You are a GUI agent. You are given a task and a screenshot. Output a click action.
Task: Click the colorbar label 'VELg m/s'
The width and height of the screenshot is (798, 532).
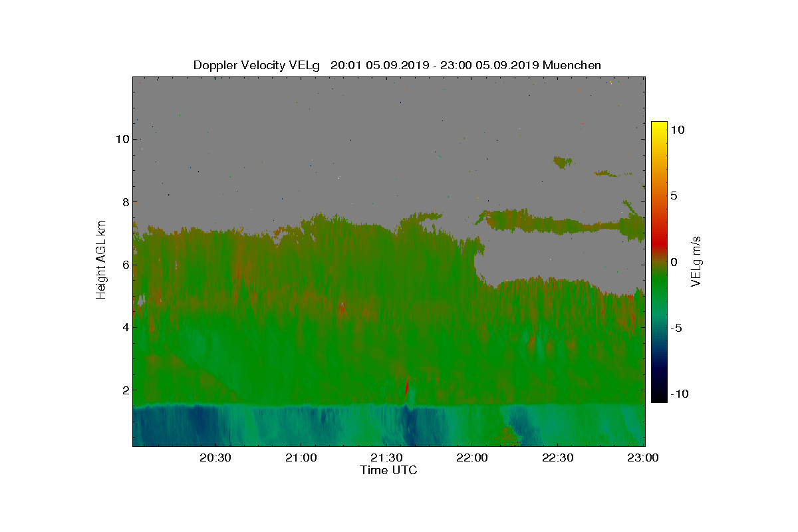click(x=696, y=262)
